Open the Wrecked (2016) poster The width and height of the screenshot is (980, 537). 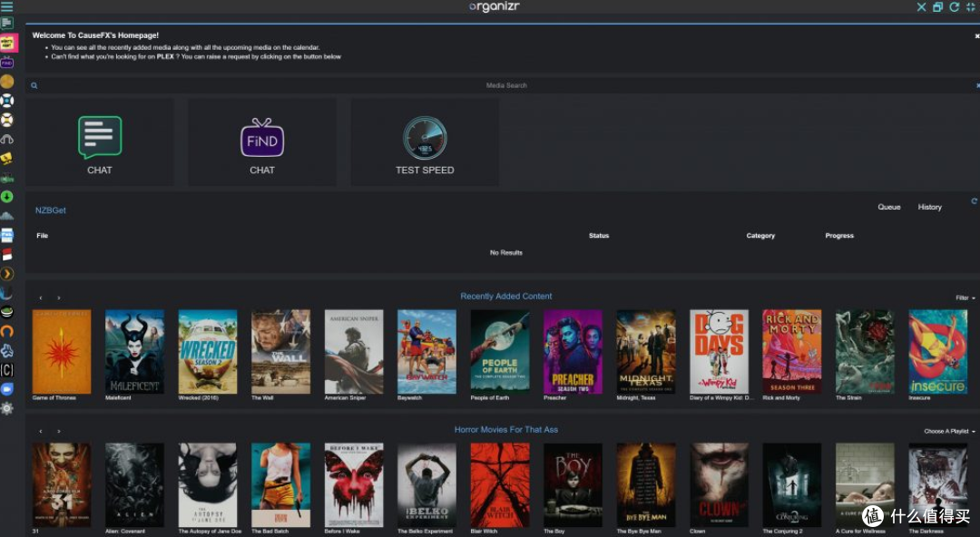pos(208,351)
